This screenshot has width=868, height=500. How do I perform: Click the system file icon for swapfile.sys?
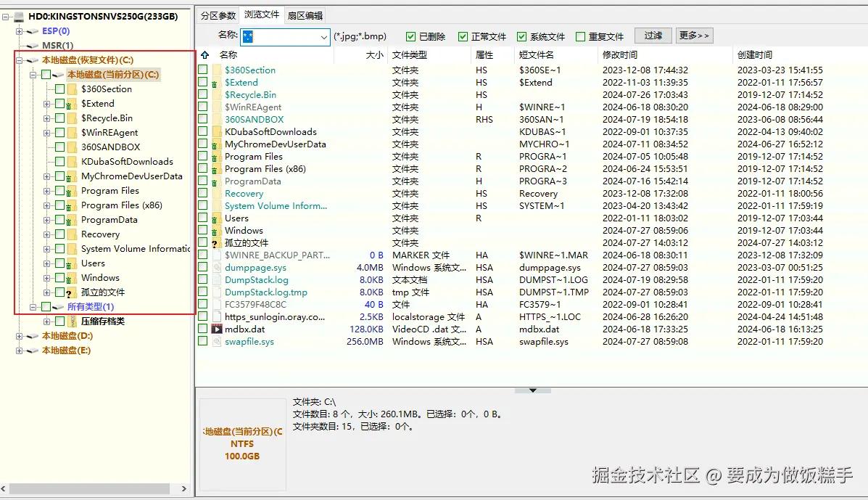click(215, 341)
